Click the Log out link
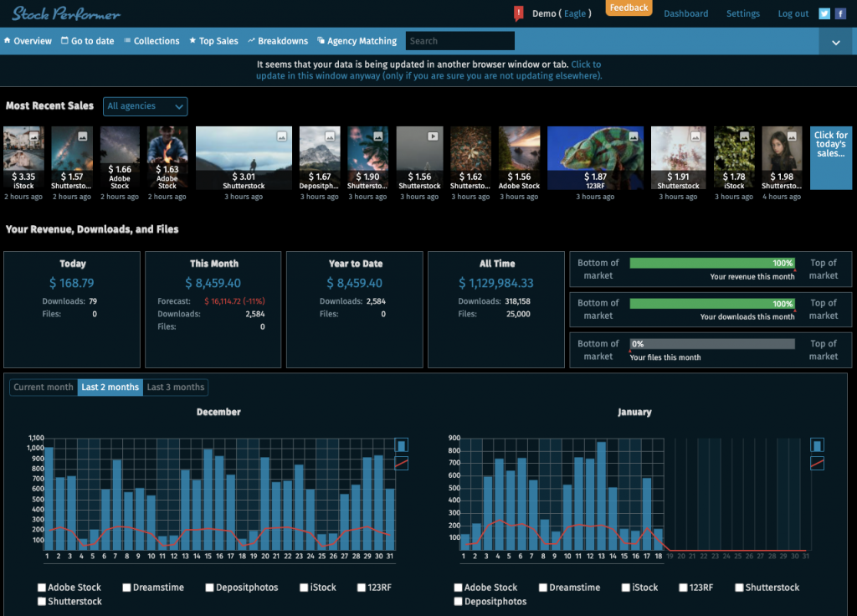857x616 pixels. tap(793, 13)
